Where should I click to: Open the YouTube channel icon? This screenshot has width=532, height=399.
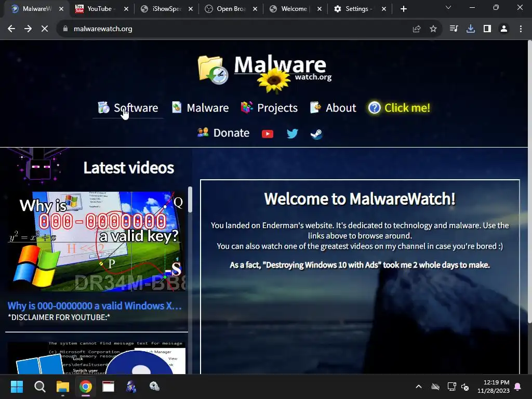[268, 134]
